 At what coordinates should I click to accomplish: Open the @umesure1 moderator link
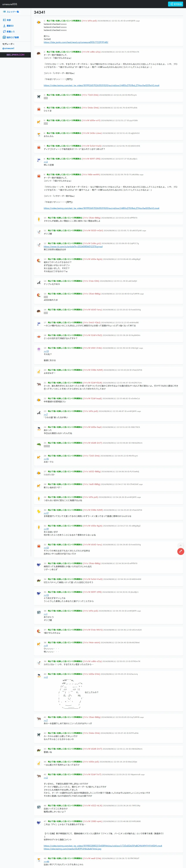8,48
